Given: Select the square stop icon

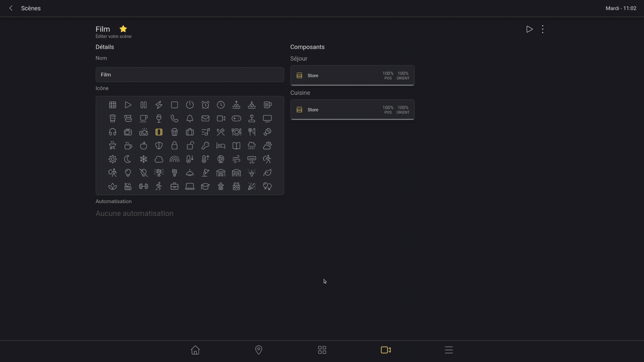Looking at the screenshot, I should point(174,105).
